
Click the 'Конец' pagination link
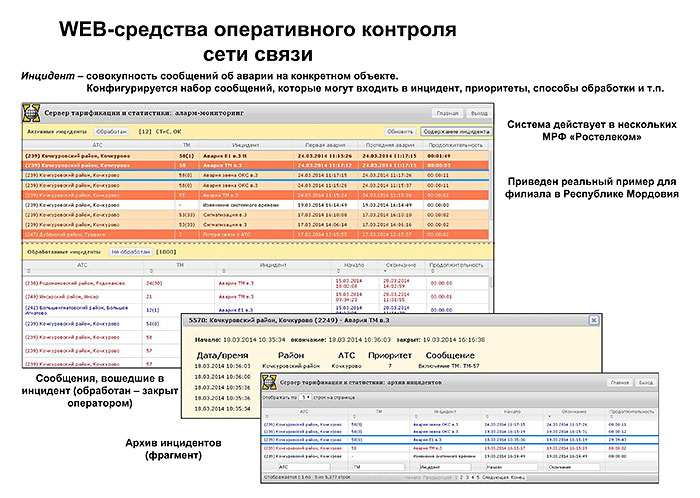(x=518, y=477)
